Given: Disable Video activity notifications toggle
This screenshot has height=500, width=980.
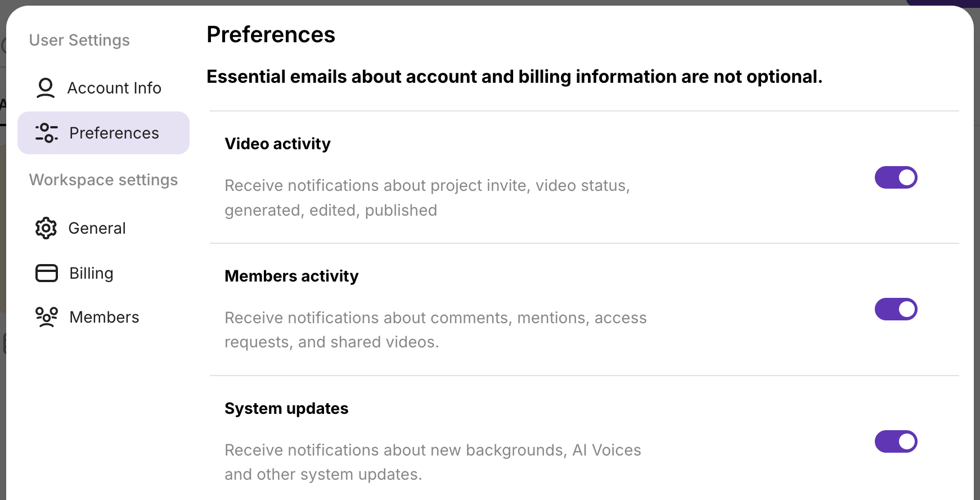Looking at the screenshot, I should (896, 177).
